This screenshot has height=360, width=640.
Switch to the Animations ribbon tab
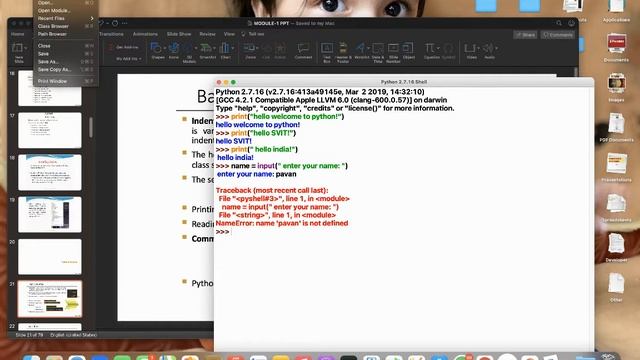coord(145,34)
